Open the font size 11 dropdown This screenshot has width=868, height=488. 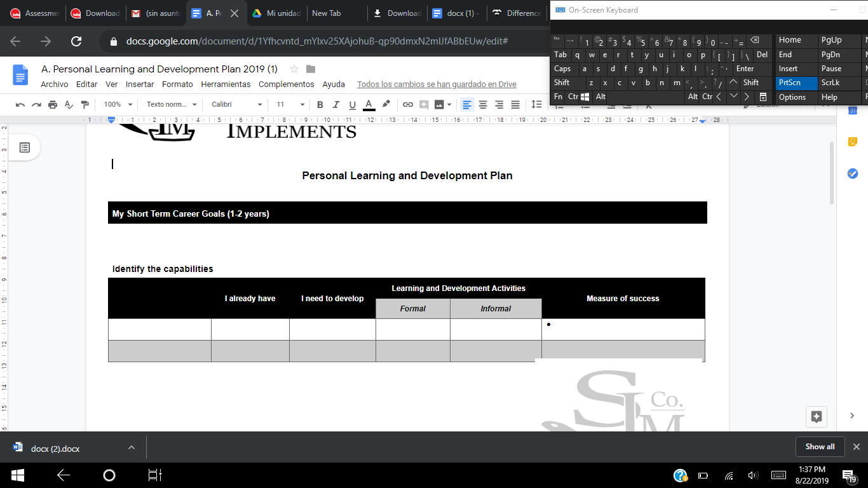(x=290, y=105)
